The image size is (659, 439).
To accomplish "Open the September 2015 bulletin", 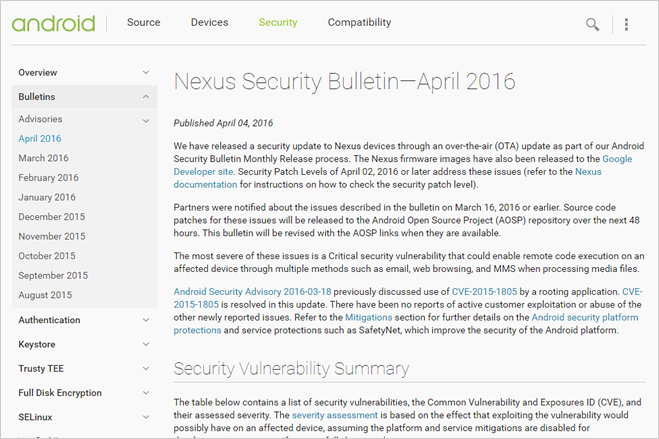I will 53,275.
